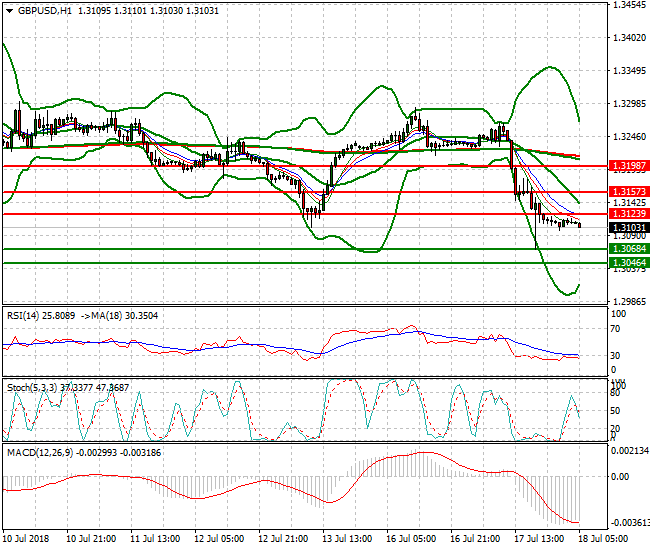Select the 1.30464 green support label
650x550 pixels.
tap(630, 262)
